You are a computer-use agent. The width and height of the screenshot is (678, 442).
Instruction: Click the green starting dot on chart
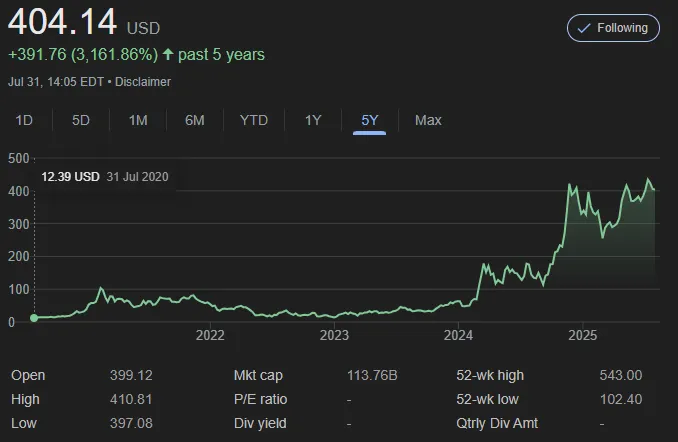point(35,318)
